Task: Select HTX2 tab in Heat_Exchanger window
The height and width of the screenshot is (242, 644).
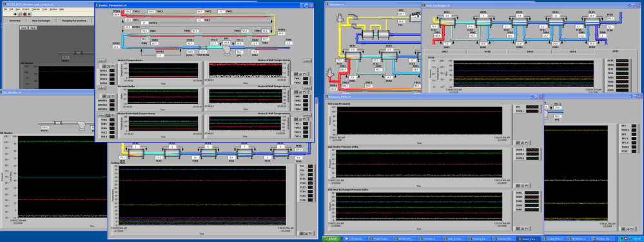Action: [487, 52]
